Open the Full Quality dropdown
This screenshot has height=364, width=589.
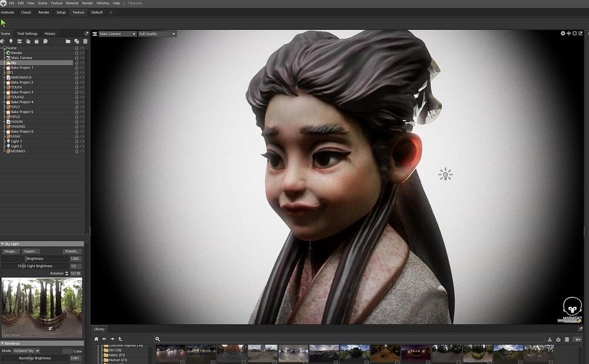pyautogui.click(x=157, y=34)
